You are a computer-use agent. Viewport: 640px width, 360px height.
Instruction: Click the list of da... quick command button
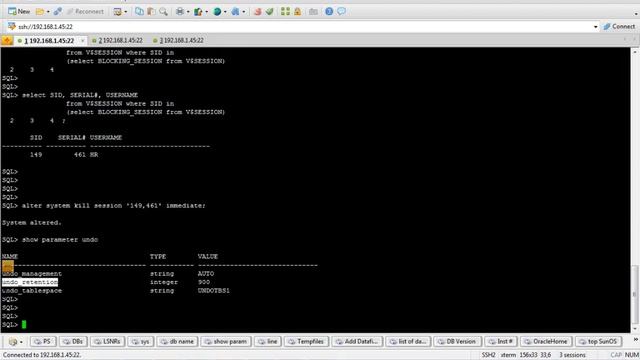point(408,341)
